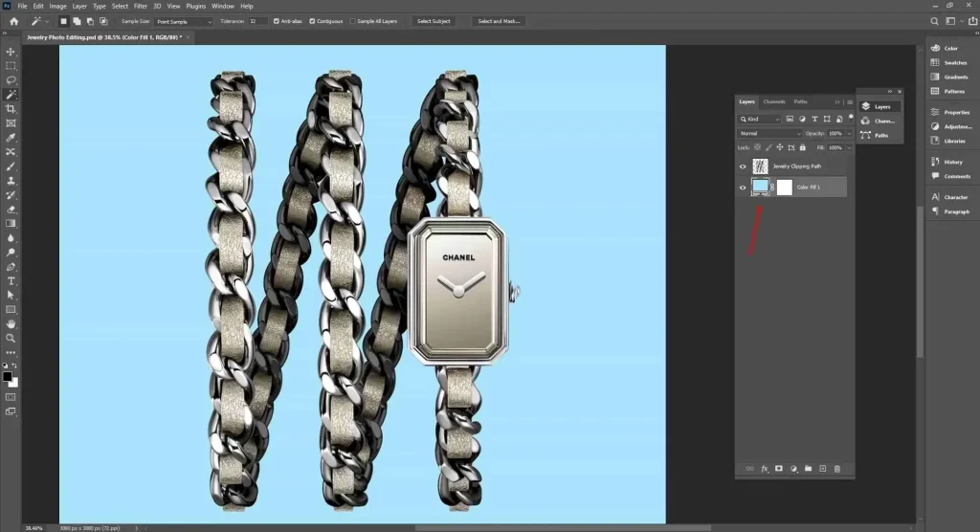The height and width of the screenshot is (532, 980).
Task: Click the Select Subject button
Action: coord(435,21)
